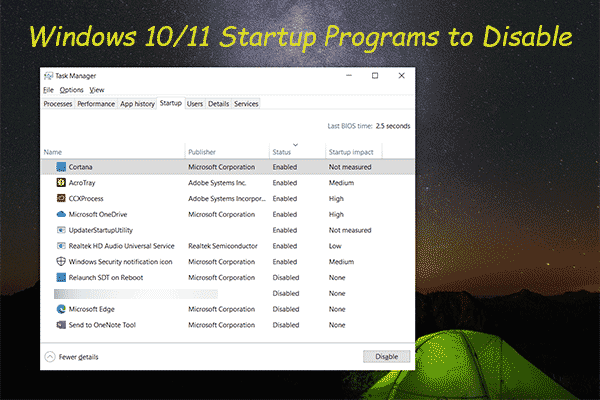Minimize the Task Manager window
The height and width of the screenshot is (400, 600).
click(349, 75)
